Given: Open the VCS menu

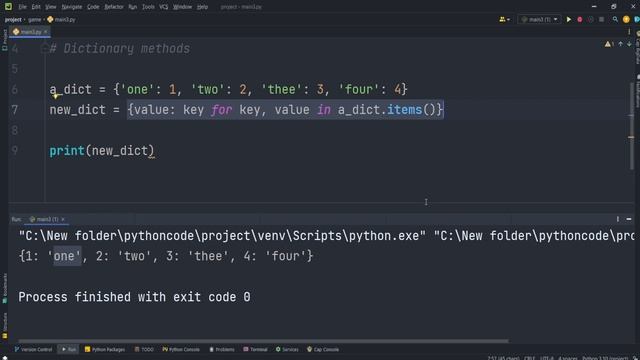Looking at the screenshot, I should pos(164,7).
